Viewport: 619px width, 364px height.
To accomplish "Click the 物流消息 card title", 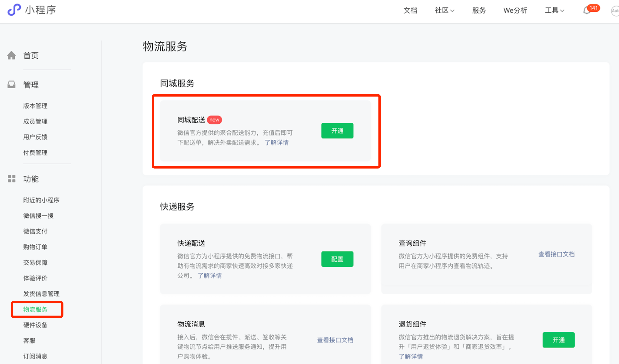I will 191,324.
